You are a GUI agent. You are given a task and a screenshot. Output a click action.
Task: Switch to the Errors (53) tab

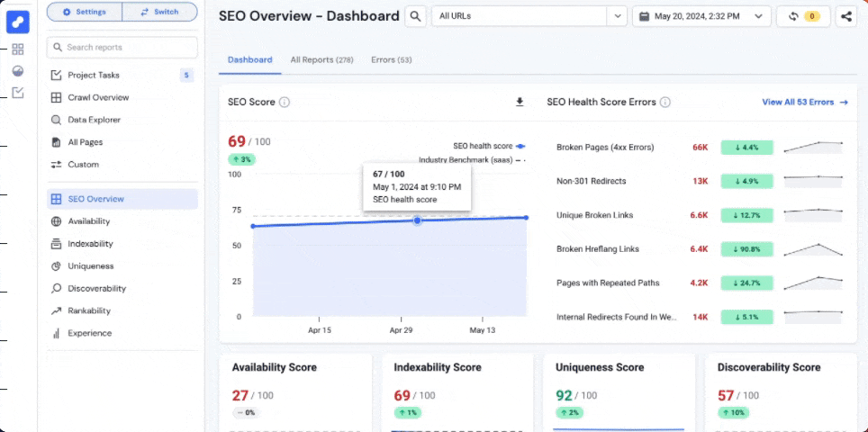[x=392, y=59]
